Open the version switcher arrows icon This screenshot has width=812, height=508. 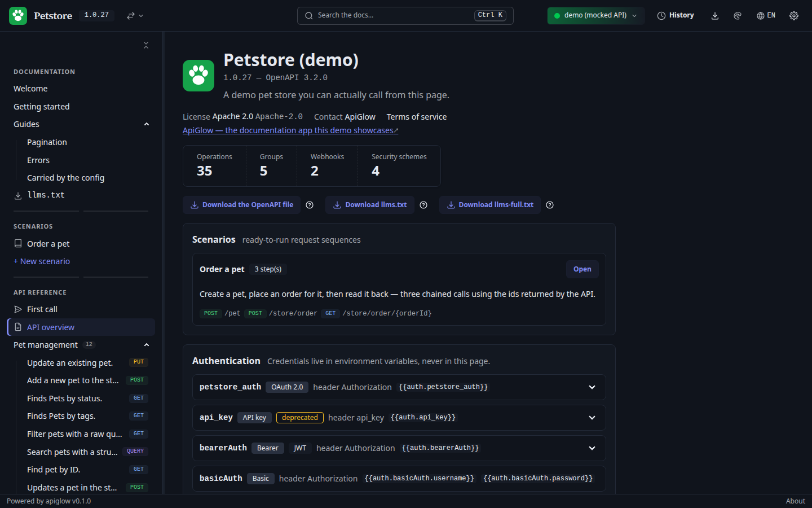pyautogui.click(x=135, y=16)
